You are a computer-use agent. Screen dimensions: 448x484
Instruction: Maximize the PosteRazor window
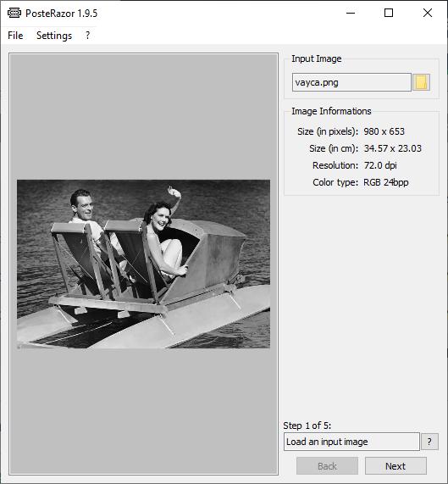[389, 13]
